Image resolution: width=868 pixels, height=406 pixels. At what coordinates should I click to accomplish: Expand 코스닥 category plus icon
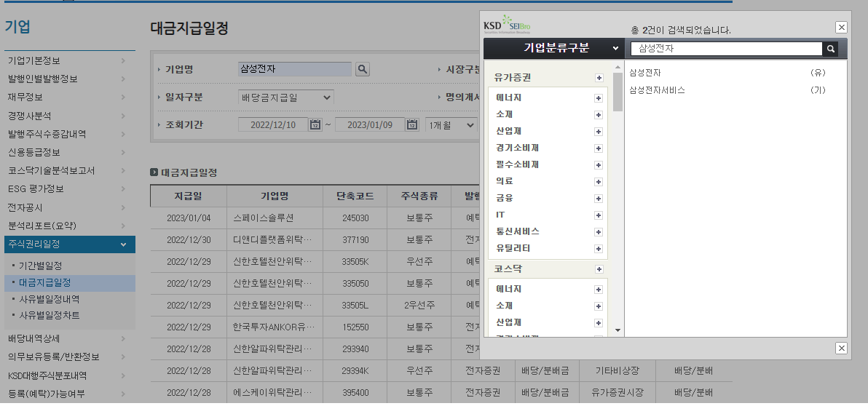pyautogui.click(x=599, y=269)
